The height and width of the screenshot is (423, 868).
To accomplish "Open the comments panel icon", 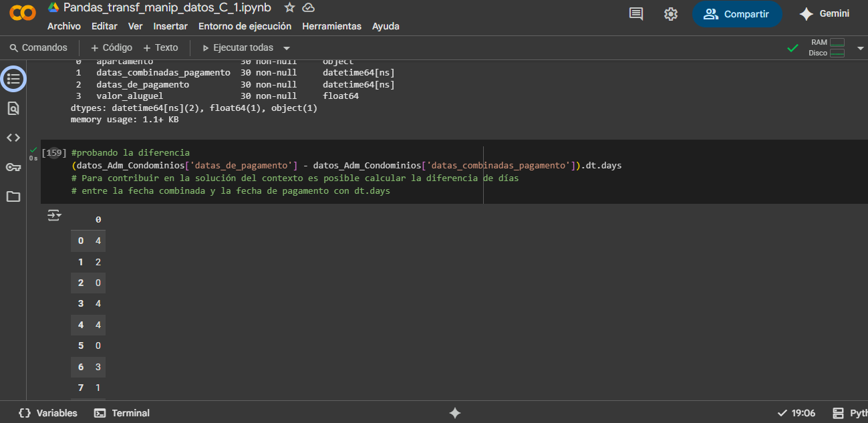I will pyautogui.click(x=636, y=14).
